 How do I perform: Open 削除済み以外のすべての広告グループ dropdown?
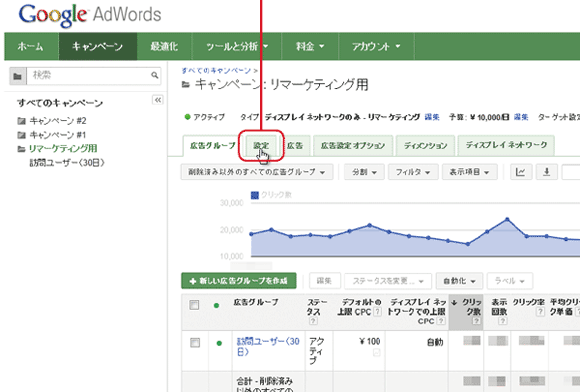257,172
